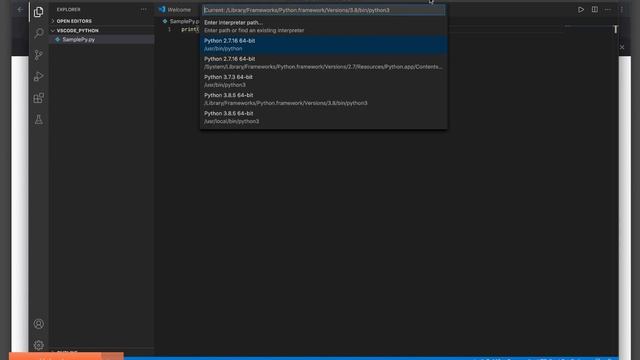
Task: Choose Enter interpreter path option
Action: [x=324, y=26]
